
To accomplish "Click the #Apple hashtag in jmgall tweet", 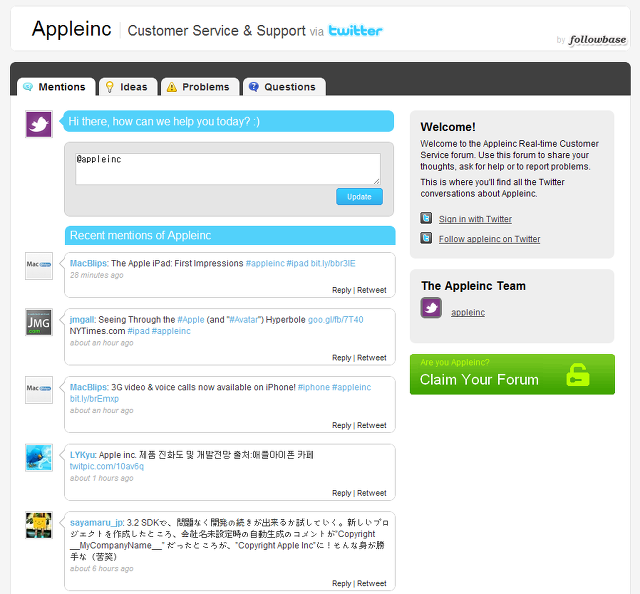I will (191, 320).
